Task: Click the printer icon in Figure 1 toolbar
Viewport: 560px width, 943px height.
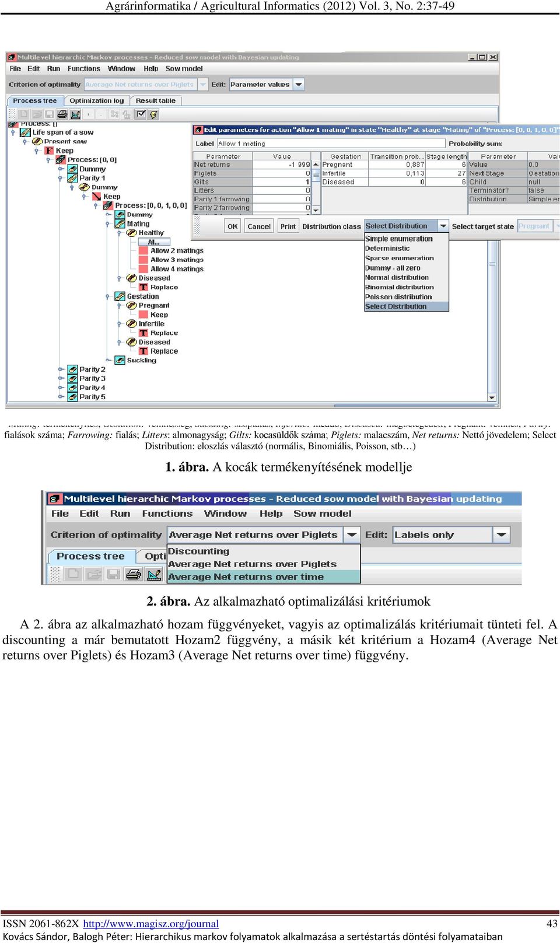Action: pos(62,114)
